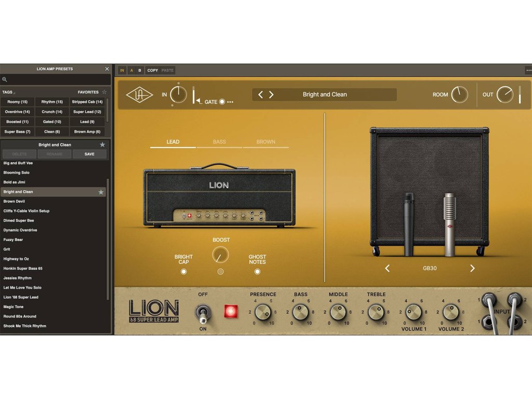Click the Presence knob

pyautogui.click(x=263, y=312)
